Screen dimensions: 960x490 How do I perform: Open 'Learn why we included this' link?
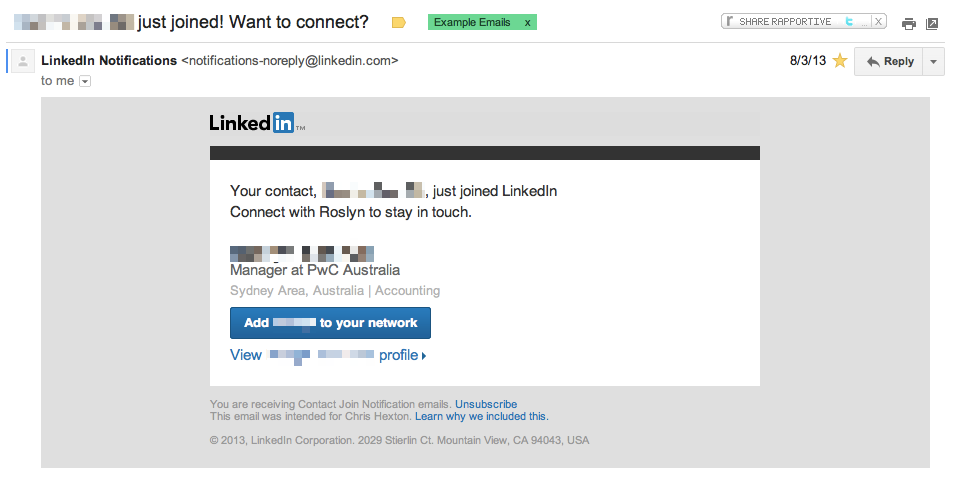click(x=481, y=416)
